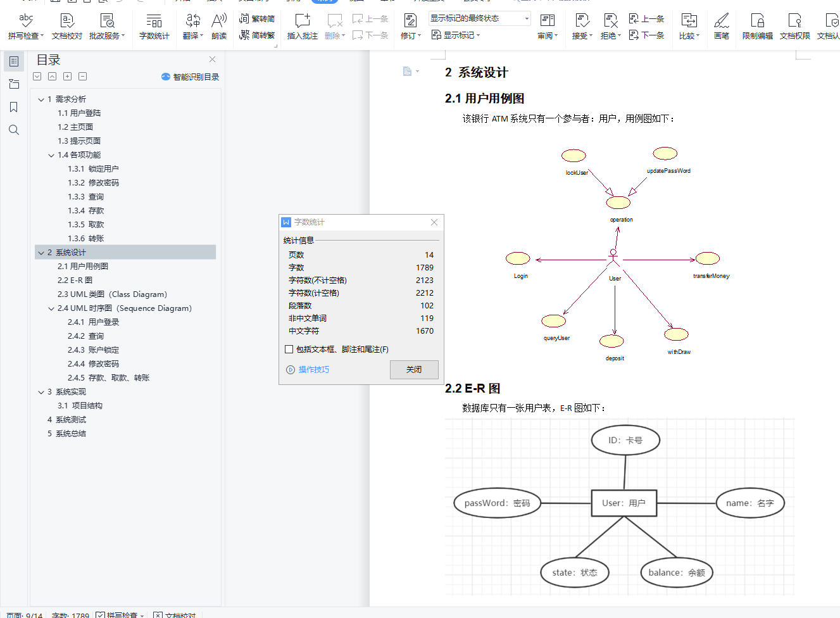The height and width of the screenshot is (618, 840).
Task: Open the page options icon beside the document
Action: tap(411, 71)
